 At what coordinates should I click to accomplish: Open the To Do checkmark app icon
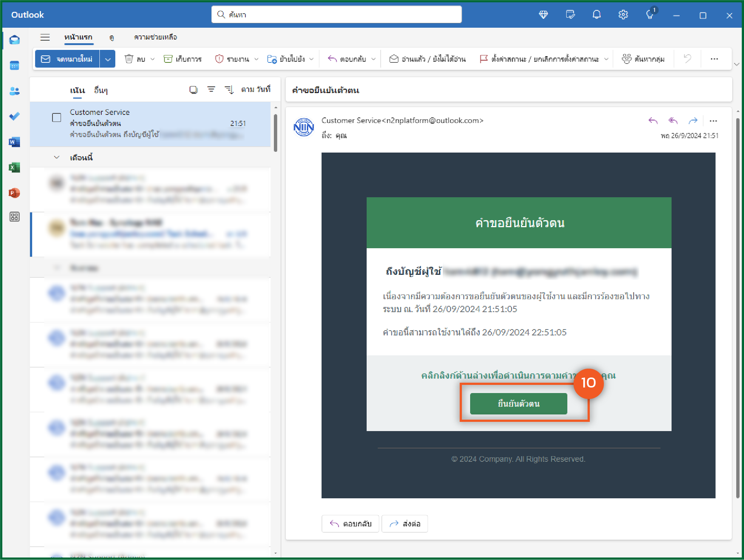click(14, 116)
